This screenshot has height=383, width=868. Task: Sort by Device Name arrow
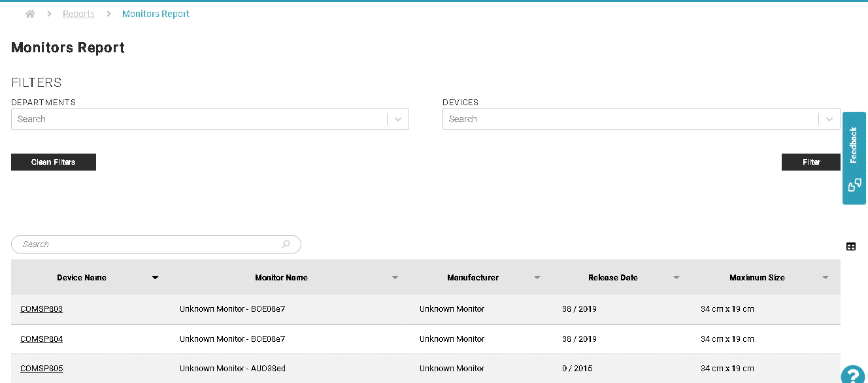[x=155, y=278]
